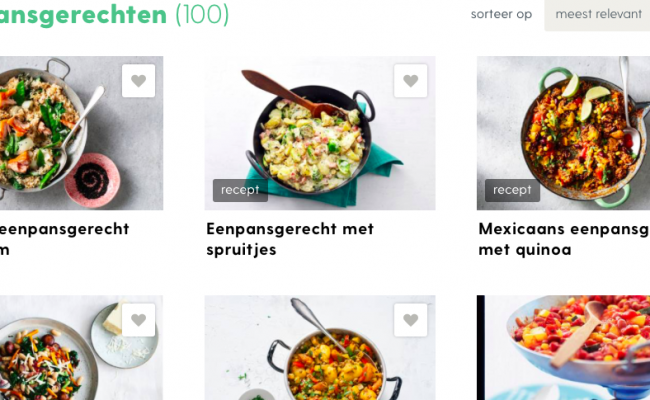
Task: Open 'Eenpansgerecht met spruitjes' title link
Action: click(x=290, y=239)
